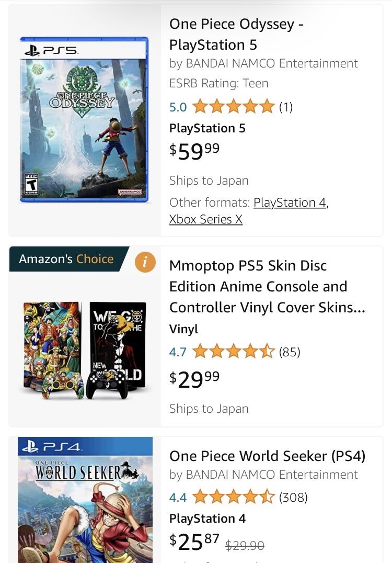The height and width of the screenshot is (563, 392).
Task: Click the $29.99 price of Mmoptop skin
Action: (194, 379)
